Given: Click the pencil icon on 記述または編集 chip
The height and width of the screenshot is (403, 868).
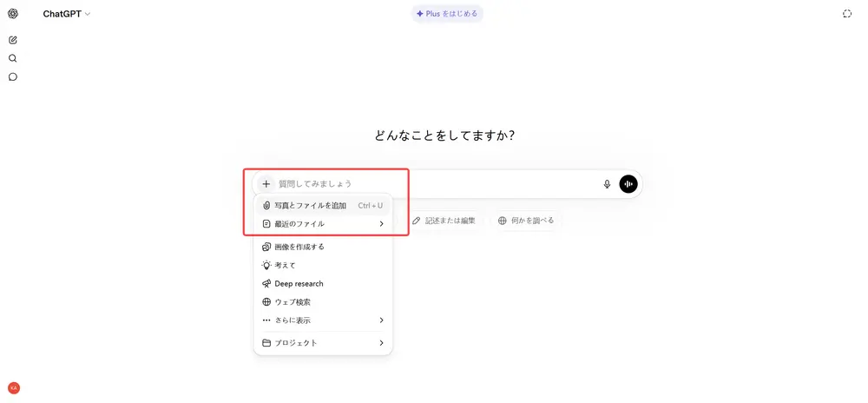Looking at the screenshot, I should 416,221.
